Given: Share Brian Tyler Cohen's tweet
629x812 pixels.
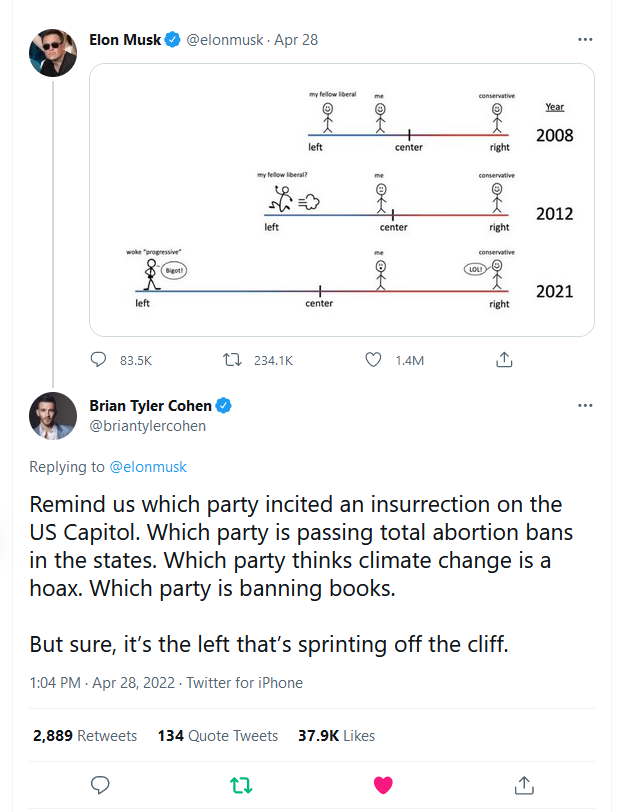Looking at the screenshot, I should [x=522, y=785].
